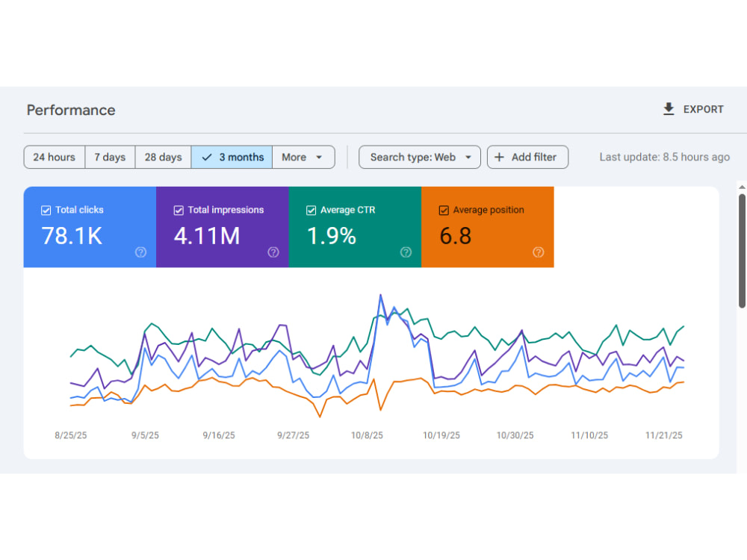Screen dimensions: 747x560
Task: Click the 11/21/25 axis date label
Action: [x=663, y=435]
